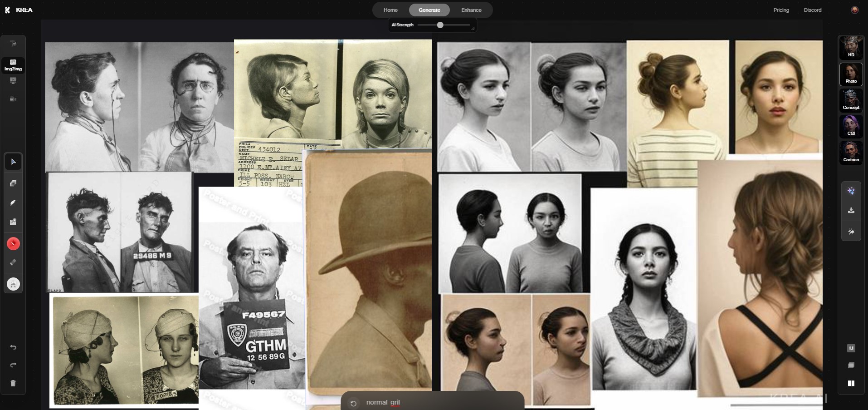Click the redo arrow icon
Viewport: 868px width, 410px height.
[13, 365]
